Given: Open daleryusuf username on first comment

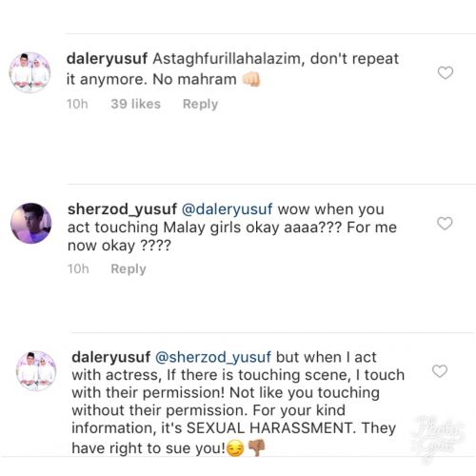Looking at the screenshot, I should point(107,59).
